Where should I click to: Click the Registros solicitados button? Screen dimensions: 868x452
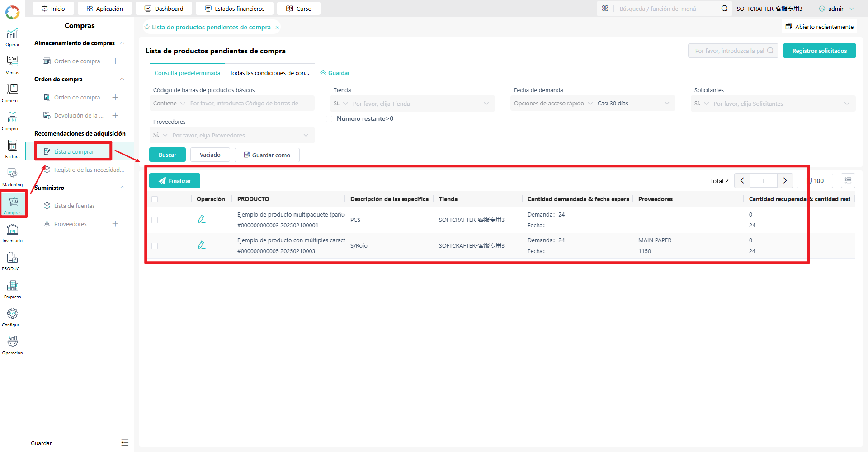pos(819,51)
